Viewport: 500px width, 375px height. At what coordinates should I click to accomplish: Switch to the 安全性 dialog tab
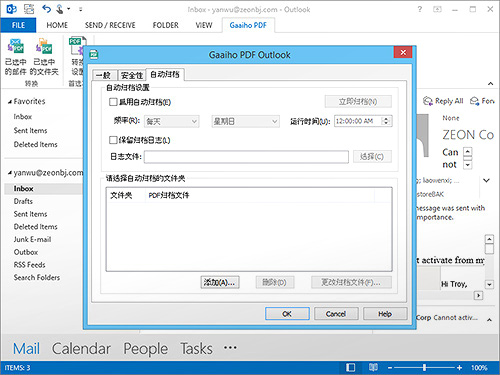pos(132,75)
